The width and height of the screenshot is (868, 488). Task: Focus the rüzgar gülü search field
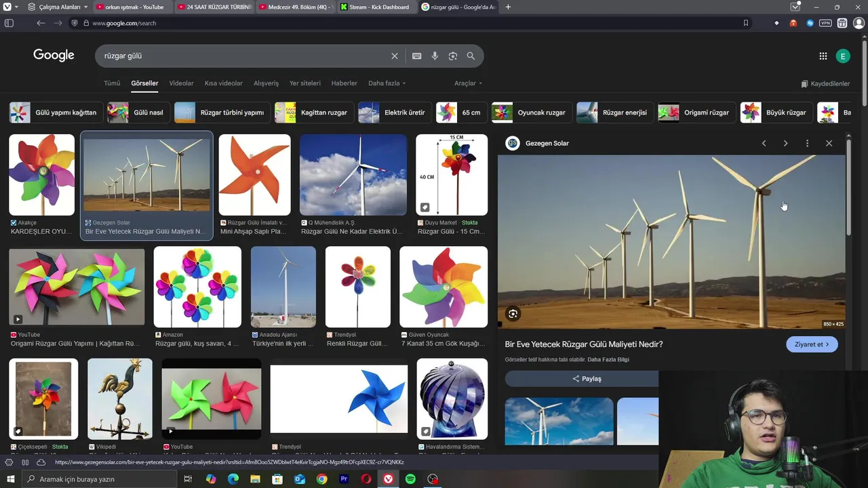click(244, 56)
